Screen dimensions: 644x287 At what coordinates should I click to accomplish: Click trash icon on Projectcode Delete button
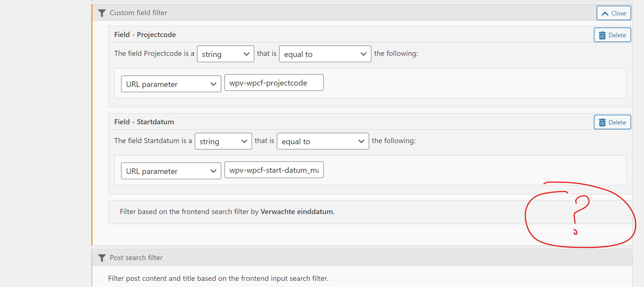click(602, 35)
